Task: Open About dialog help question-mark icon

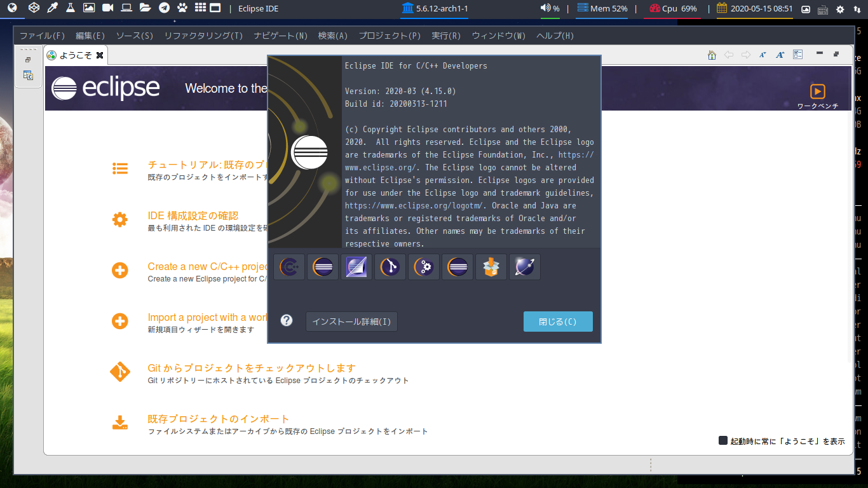Action: pos(287,321)
